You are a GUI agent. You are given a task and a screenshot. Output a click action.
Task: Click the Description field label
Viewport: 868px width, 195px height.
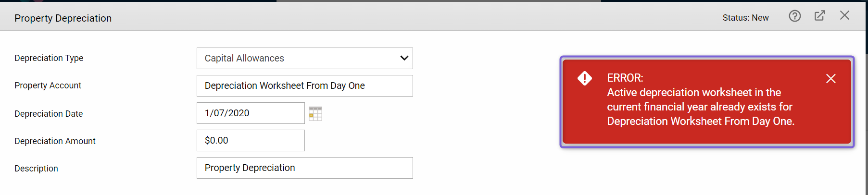37,169
